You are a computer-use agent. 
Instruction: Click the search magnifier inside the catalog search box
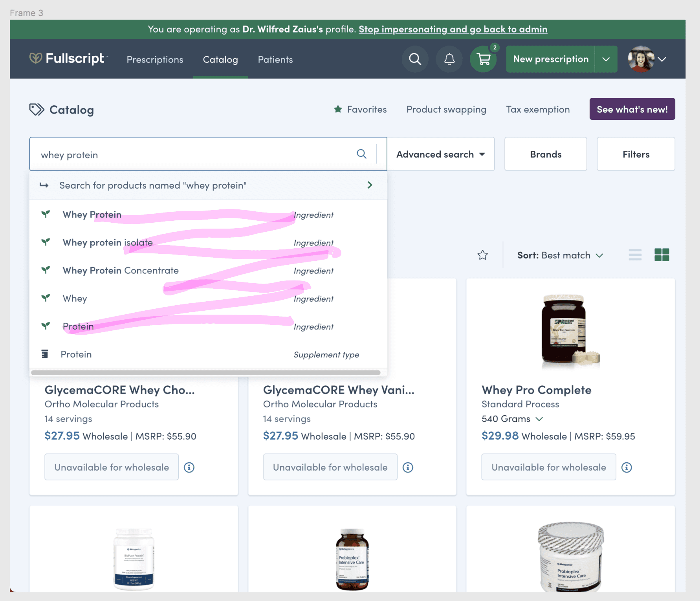coord(361,154)
